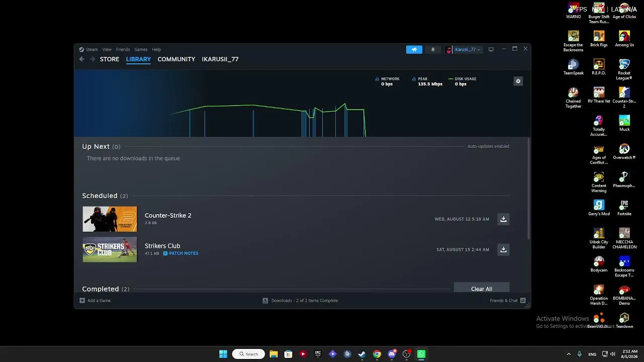Screen dimensions: 644x362
Task: Select the Escape the Backrooms desktop icon
Action: click(x=574, y=41)
